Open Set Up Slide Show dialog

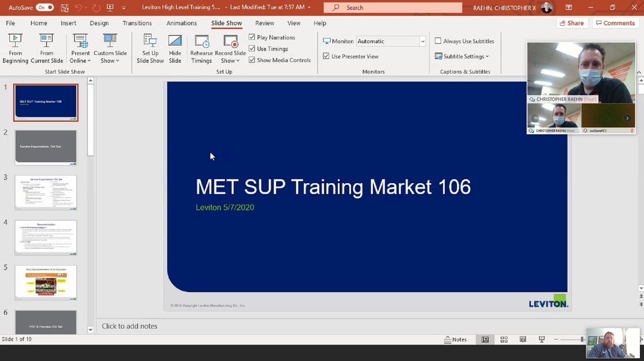150,48
